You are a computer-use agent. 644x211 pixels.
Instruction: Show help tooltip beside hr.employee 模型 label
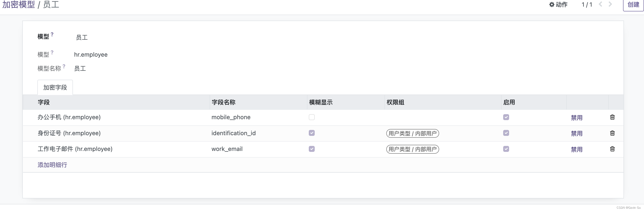52,52
